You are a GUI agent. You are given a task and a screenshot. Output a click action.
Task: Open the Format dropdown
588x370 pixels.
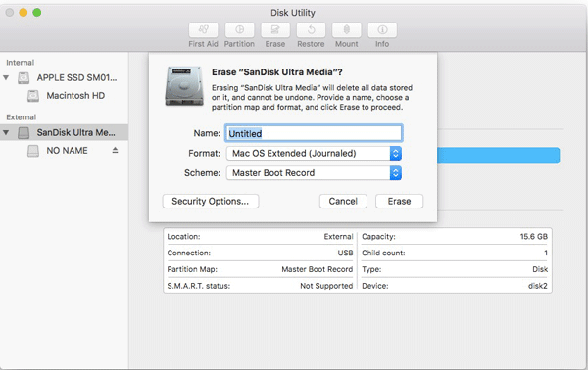[x=314, y=153]
